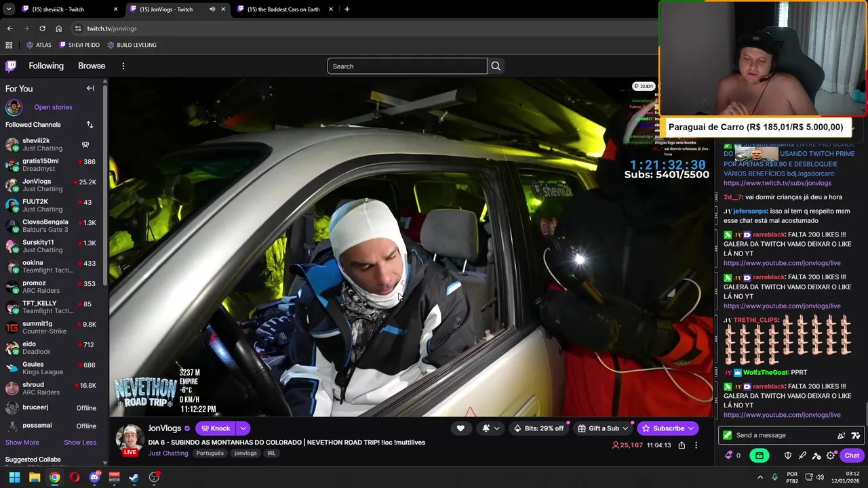
Task: Click Open stories
Action: click(53, 107)
